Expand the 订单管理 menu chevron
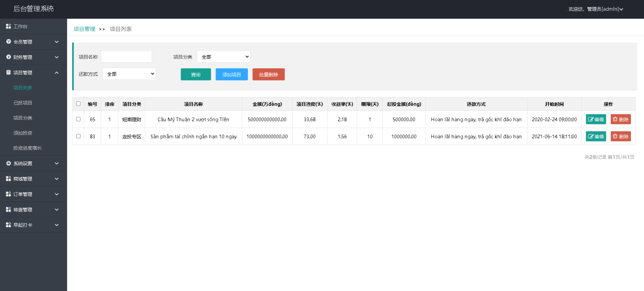This screenshot has height=291, width=644. (x=57, y=194)
